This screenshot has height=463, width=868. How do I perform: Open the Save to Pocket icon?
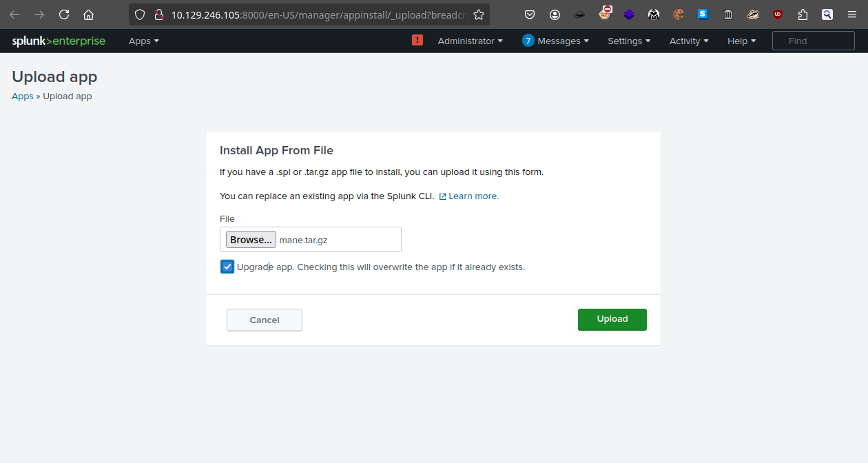[x=530, y=14]
